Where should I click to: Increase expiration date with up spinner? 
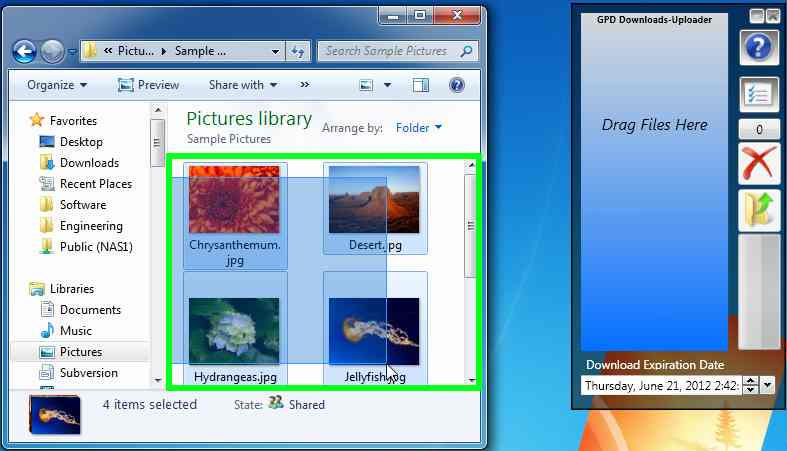pyautogui.click(x=750, y=381)
